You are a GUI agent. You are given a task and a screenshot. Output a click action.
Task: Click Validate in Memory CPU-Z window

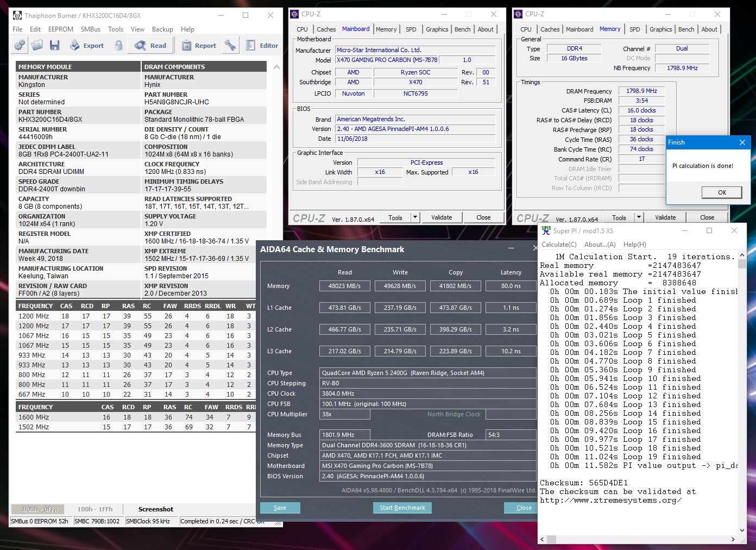[665, 217]
